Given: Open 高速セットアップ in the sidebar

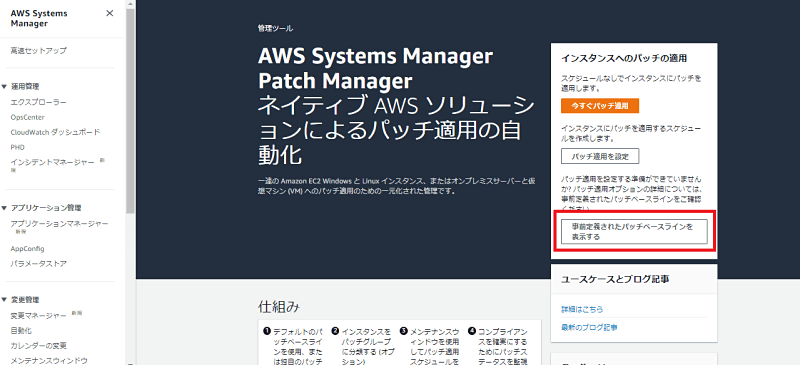Looking at the screenshot, I should [38, 51].
